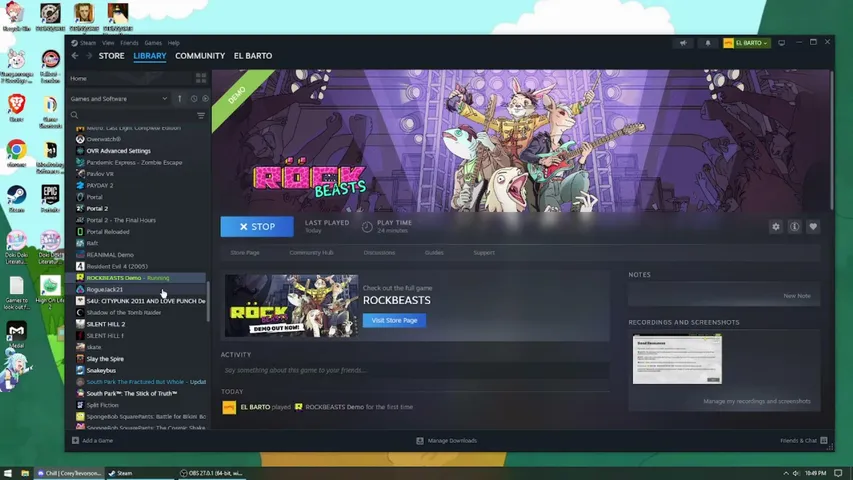Screen dimensions: 853x480
Task: Open Brave browser desktop shortcut
Action: pos(16,108)
